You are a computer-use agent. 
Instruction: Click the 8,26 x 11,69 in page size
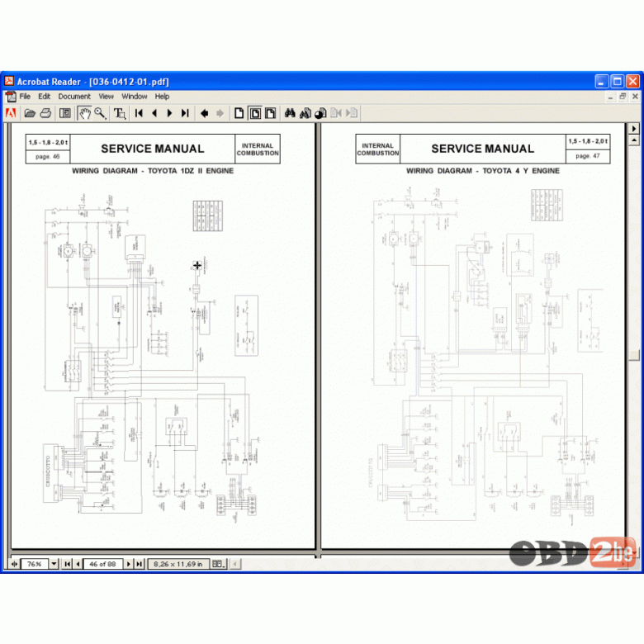point(178,564)
